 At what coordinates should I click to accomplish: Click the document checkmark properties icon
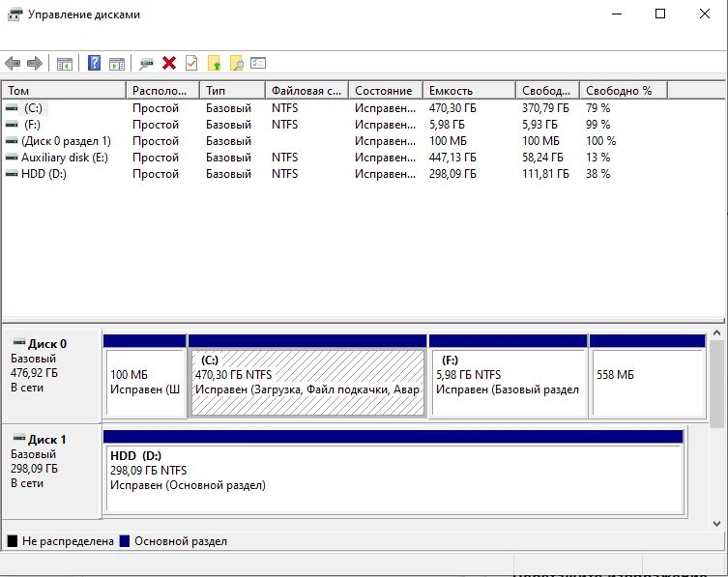point(191,63)
